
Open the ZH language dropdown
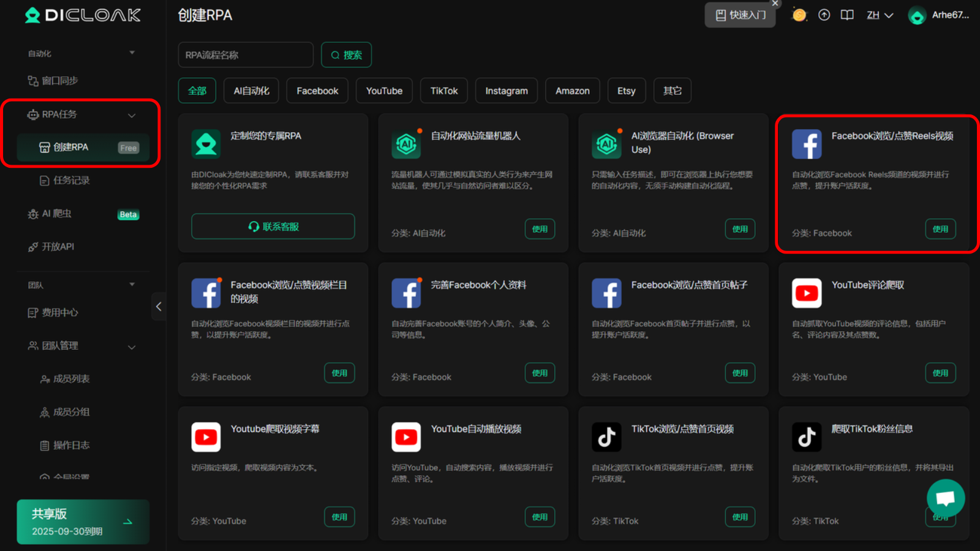coord(880,15)
